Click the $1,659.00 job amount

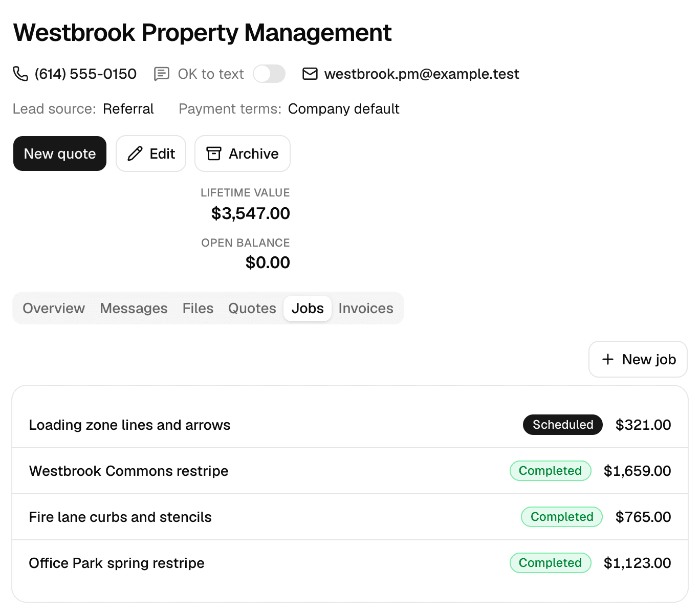pos(638,471)
